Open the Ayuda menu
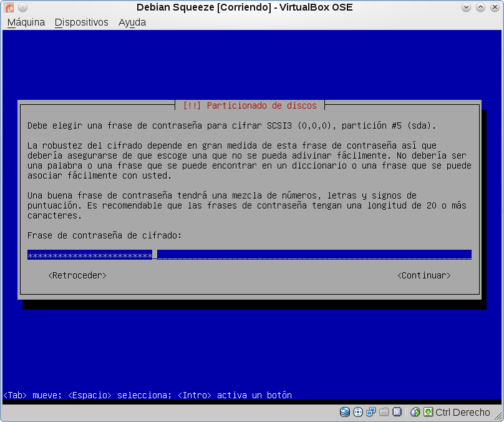 point(132,22)
